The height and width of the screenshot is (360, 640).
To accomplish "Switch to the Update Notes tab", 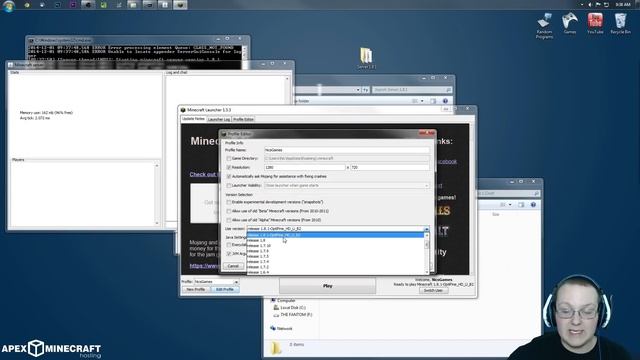I will coord(193,119).
